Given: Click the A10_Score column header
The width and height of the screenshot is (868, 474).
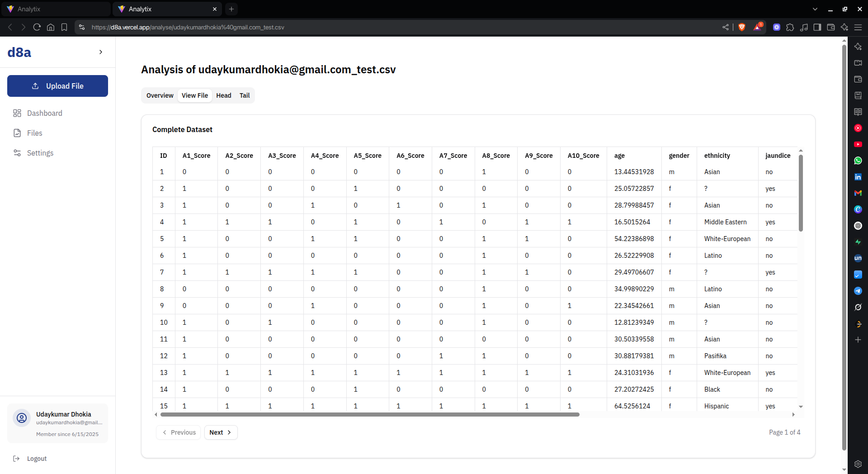Looking at the screenshot, I should pyautogui.click(x=583, y=156).
